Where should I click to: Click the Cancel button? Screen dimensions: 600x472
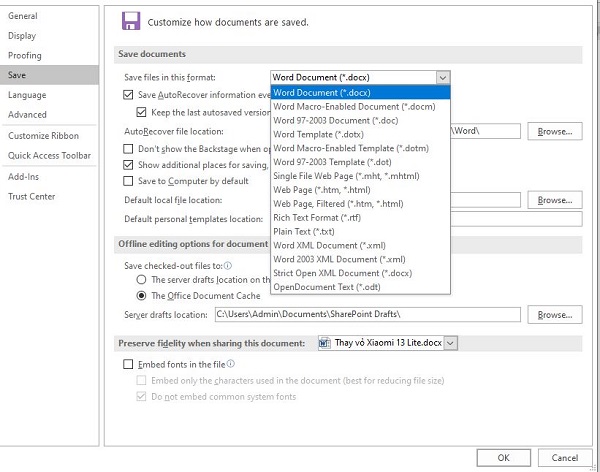point(565,457)
